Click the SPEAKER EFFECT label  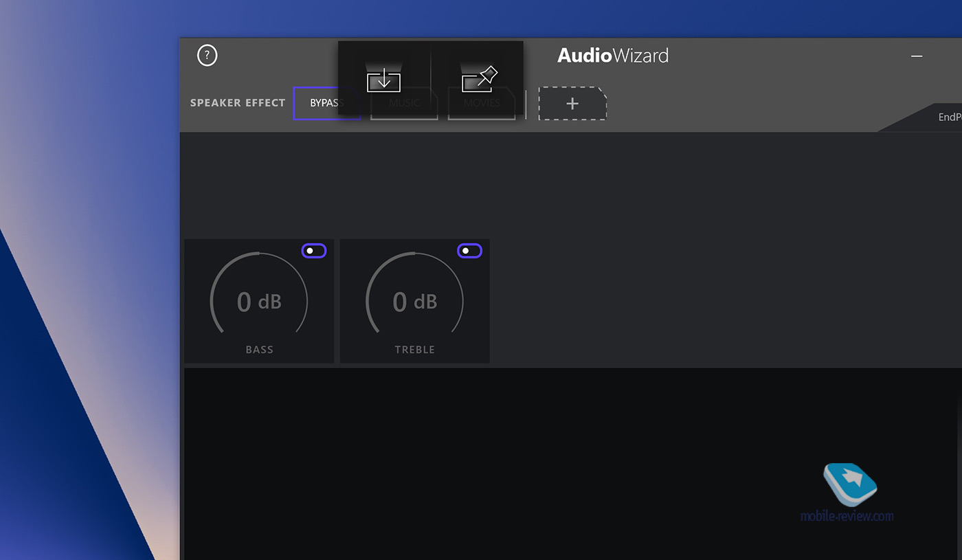pyautogui.click(x=238, y=103)
